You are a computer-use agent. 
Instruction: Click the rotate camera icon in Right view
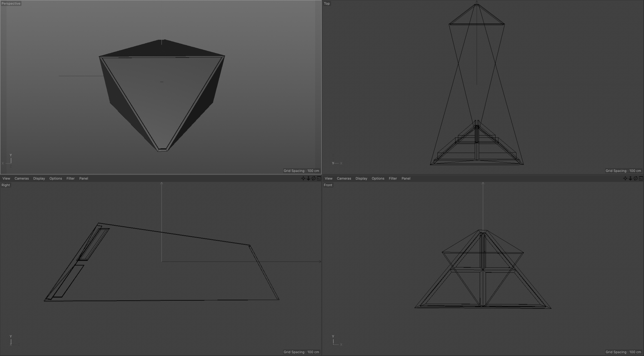313,178
